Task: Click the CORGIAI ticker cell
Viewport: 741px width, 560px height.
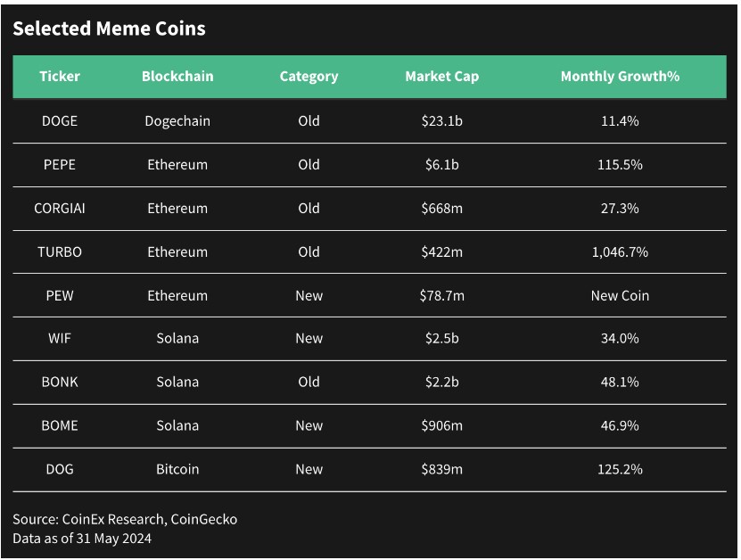Action: pyautogui.click(x=60, y=209)
